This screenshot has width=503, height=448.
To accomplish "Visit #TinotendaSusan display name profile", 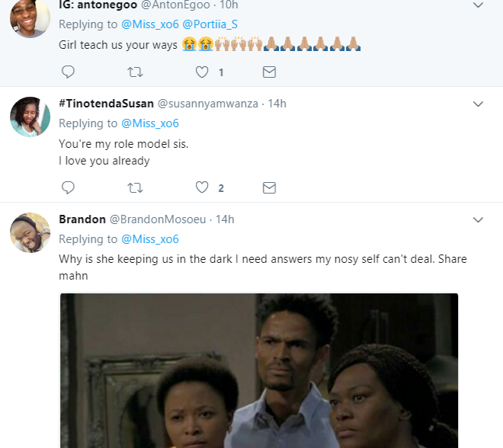I will (106, 104).
